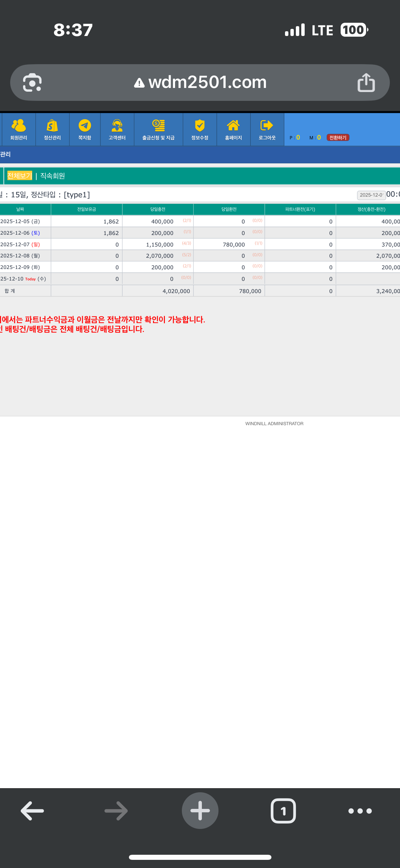Screen dimensions: 400x868
Task: Tap the lens search icon in address bar
Action: pyautogui.click(x=32, y=83)
